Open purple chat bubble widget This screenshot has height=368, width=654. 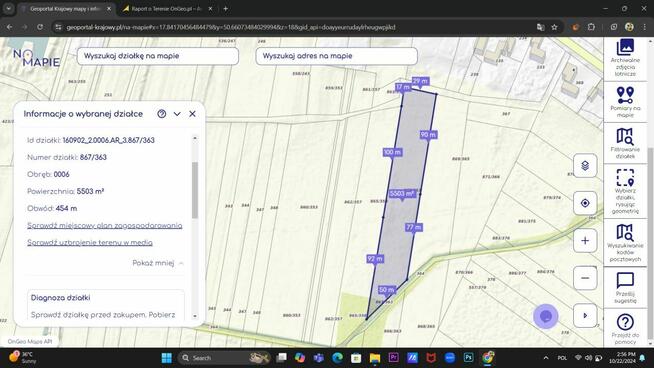click(x=546, y=316)
